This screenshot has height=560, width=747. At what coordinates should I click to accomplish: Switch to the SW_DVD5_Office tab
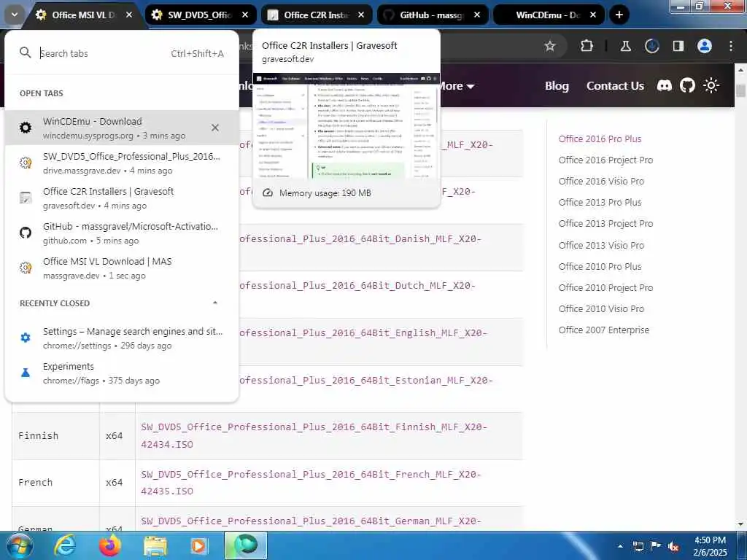(x=199, y=15)
